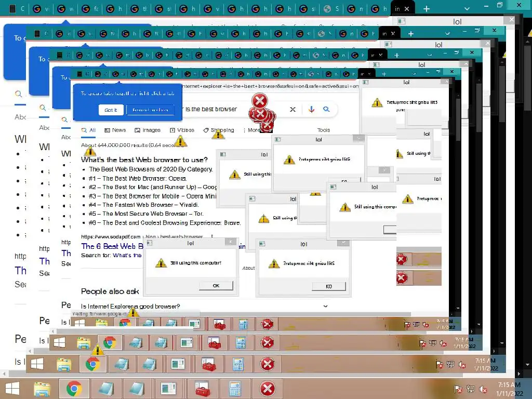The height and width of the screenshot is (399, 532).
Task: Click OK in 'Still using this computer!' dialog
Action: tap(216, 286)
